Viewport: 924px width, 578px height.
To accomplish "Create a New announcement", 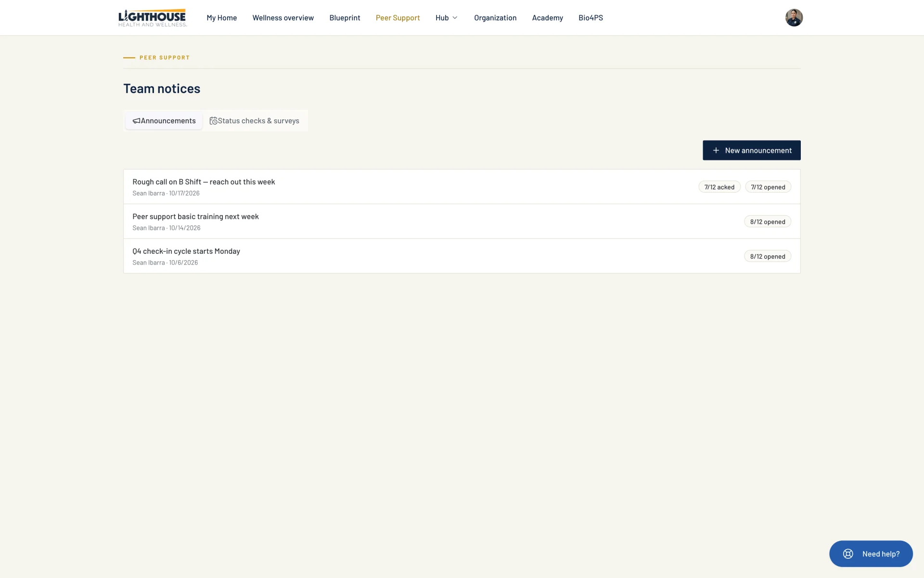I will point(751,150).
